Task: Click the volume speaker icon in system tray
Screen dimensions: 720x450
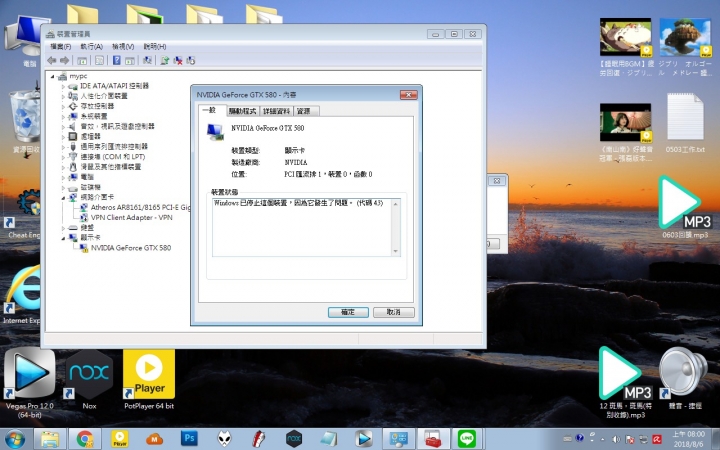Action: [616, 439]
